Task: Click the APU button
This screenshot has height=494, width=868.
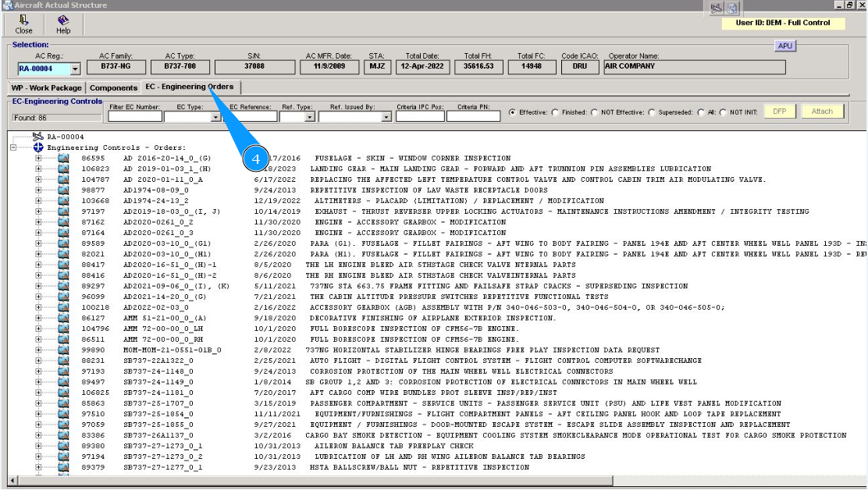Action: pos(785,46)
